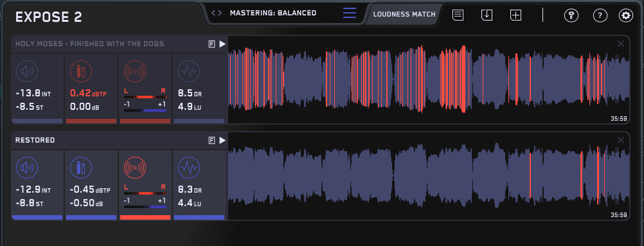Click the export download icon
This screenshot has height=246, width=644.
(x=487, y=15)
